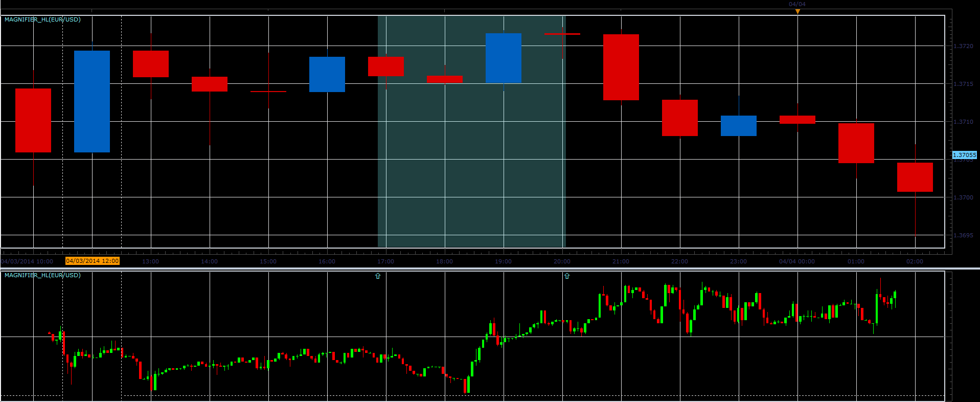Click the 04/04 date text above the chart
Screen dimensions: 980x402
797,4
